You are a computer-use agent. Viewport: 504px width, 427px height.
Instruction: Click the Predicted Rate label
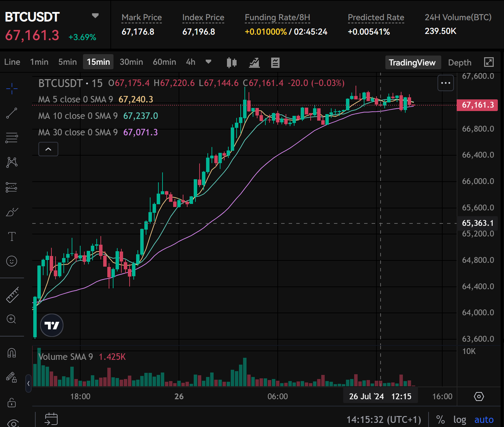[x=376, y=17]
